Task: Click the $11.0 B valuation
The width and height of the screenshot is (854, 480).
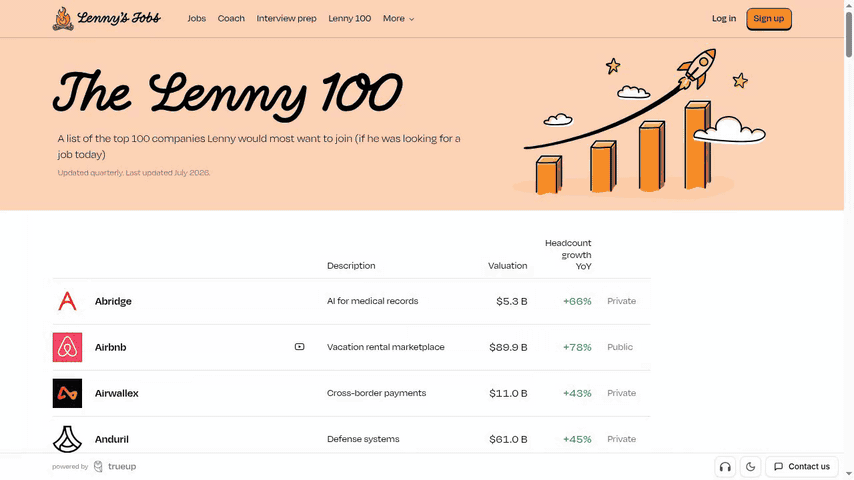Action: [x=508, y=393]
